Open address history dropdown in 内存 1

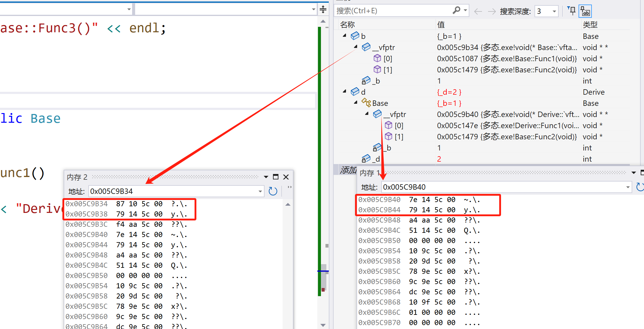click(x=628, y=187)
